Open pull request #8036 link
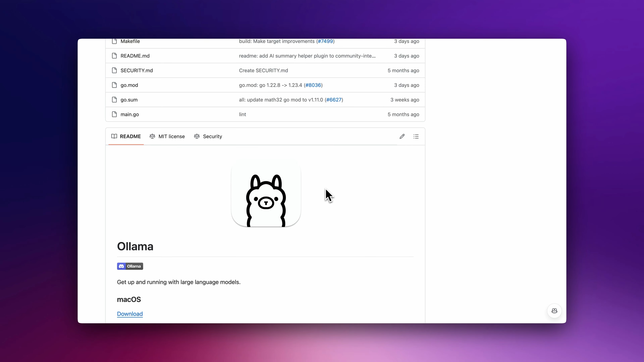 (x=313, y=85)
